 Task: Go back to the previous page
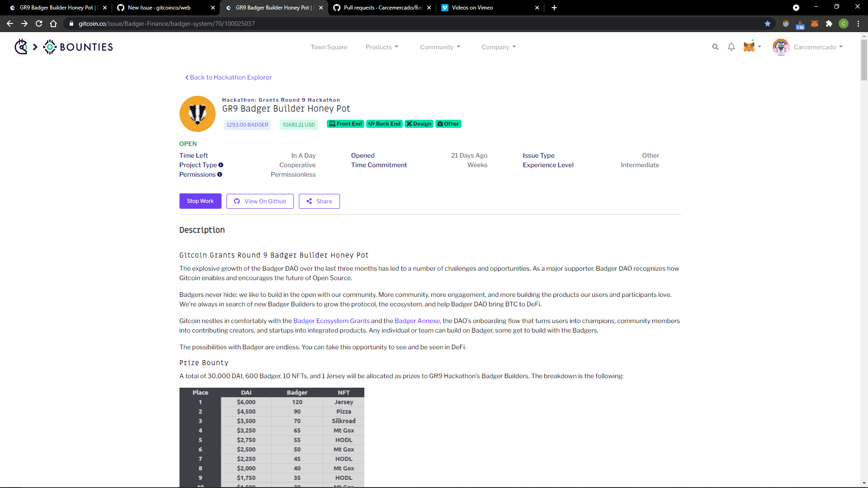click(10, 23)
